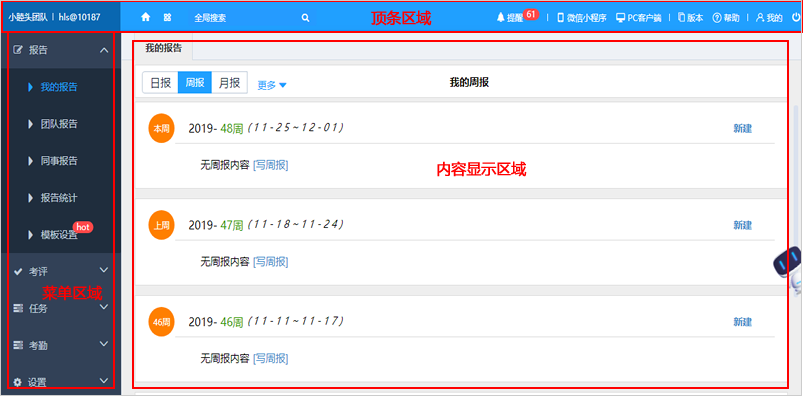This screenshot has width=803, height=396.
Task: Click the 任务 list icon in sidebar
Action: pos(18,308)
